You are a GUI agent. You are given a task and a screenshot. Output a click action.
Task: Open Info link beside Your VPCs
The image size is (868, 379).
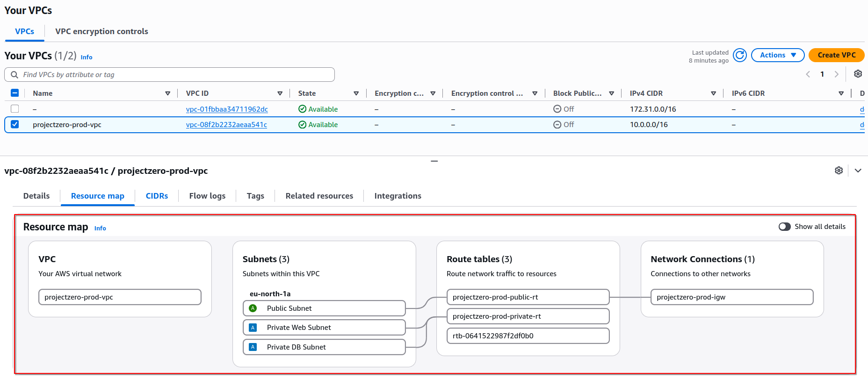(x=87, y=57)
